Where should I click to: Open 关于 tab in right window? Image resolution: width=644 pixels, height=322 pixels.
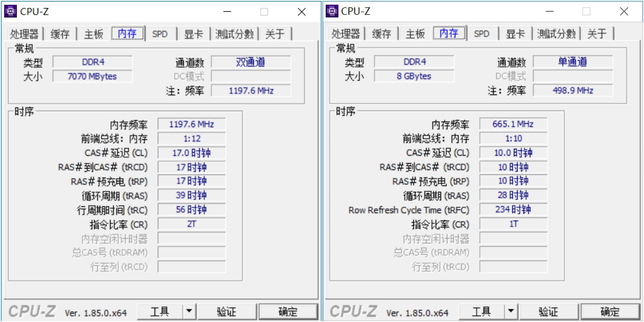(x=597, y=33)
